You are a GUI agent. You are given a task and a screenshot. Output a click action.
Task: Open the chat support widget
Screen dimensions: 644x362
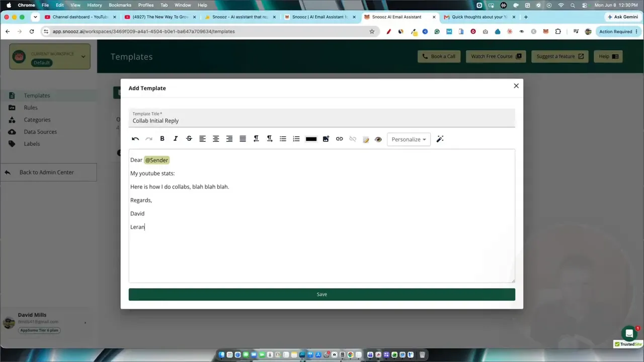(x=629, y=333)
